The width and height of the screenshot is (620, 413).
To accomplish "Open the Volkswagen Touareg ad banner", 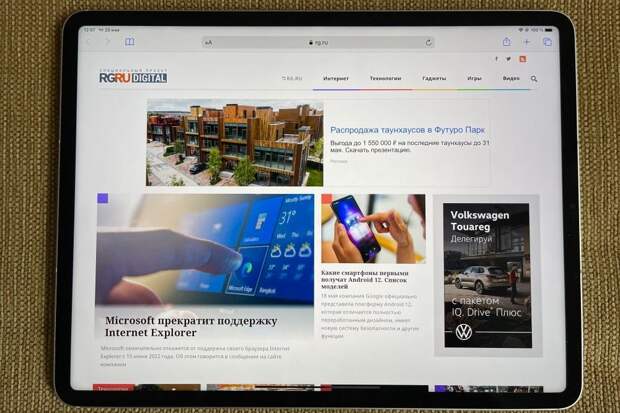I will (x=487, y=275).
